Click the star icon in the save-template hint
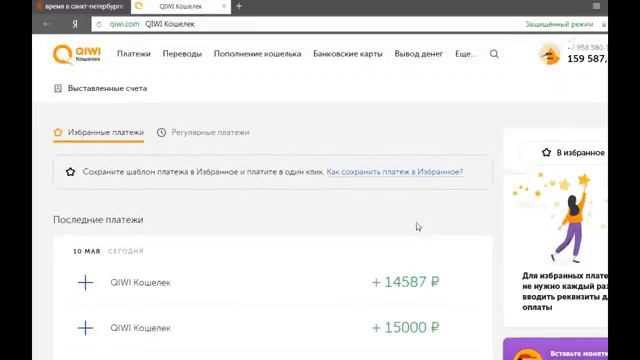Screen dimensions: 640x360 (71, 172)
